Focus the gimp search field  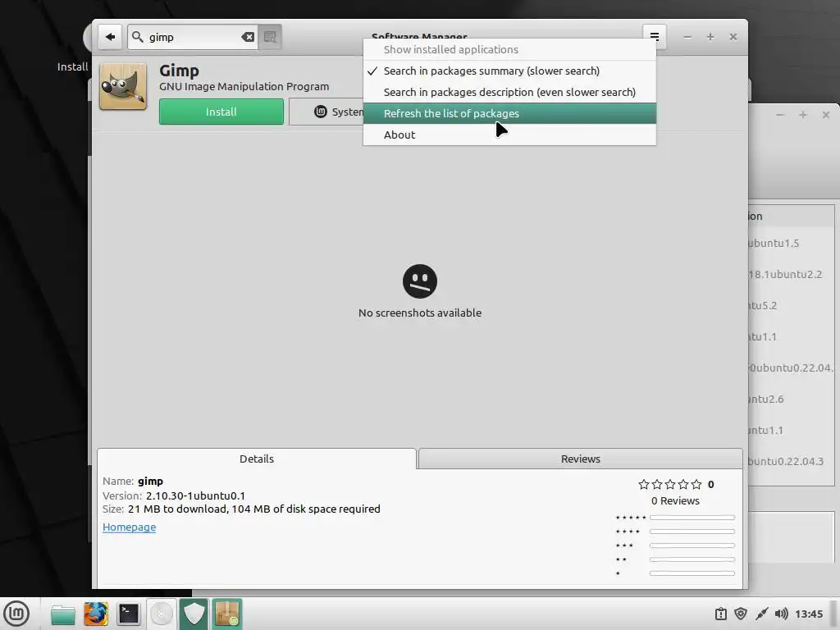(x=193, y=37)
